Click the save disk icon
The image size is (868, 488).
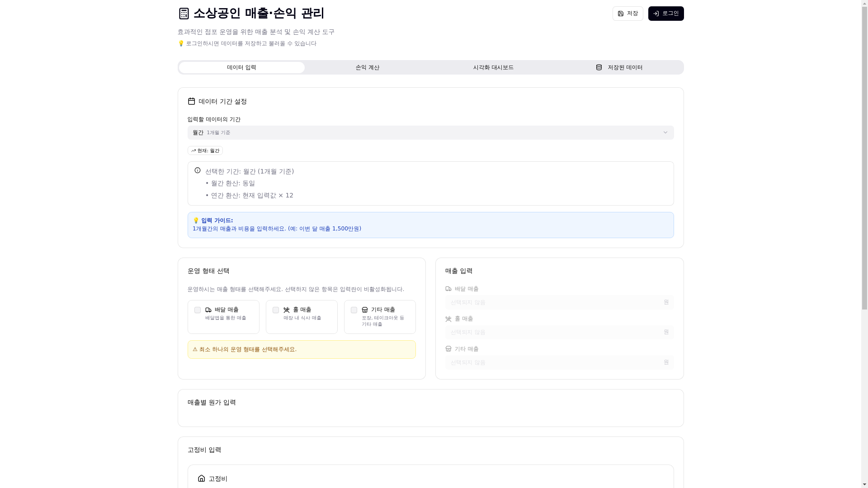(621, 14)
